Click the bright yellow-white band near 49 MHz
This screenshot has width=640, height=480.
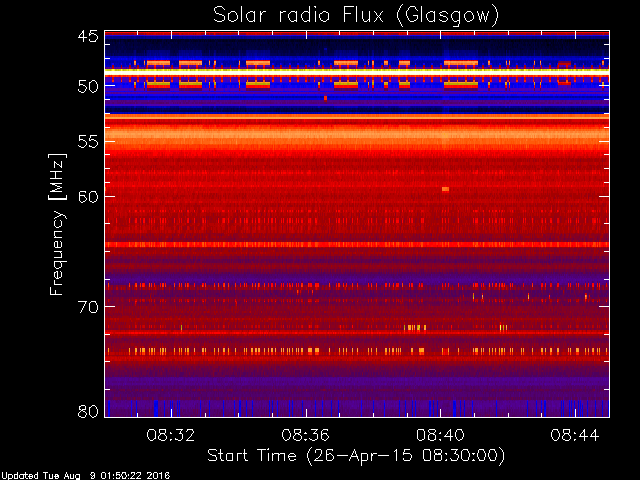[357, 71]
